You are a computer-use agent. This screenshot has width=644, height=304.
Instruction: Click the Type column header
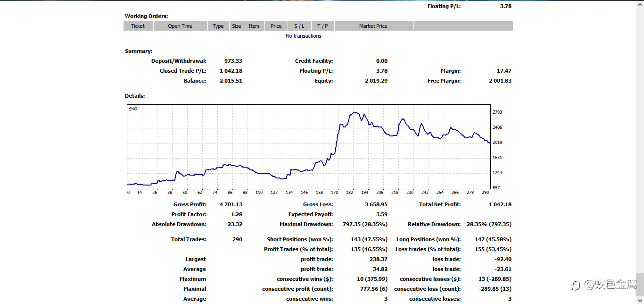pos(218,26)
